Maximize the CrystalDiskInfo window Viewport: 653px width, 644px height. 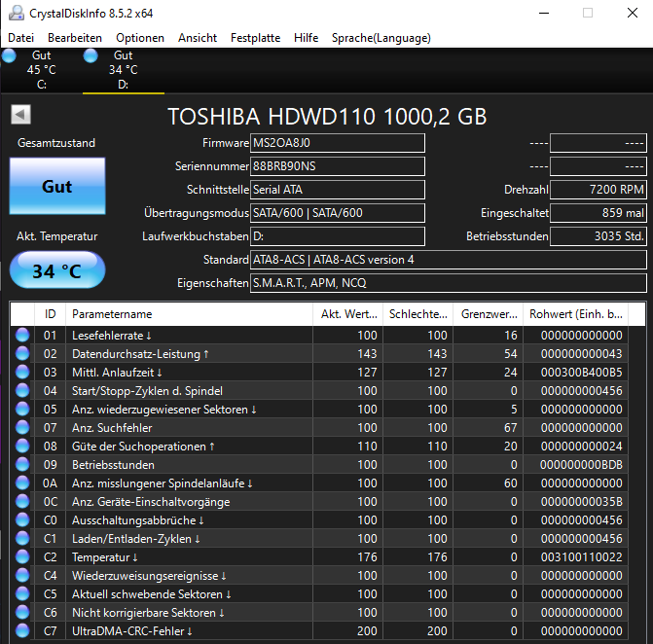tap(588, 13)
